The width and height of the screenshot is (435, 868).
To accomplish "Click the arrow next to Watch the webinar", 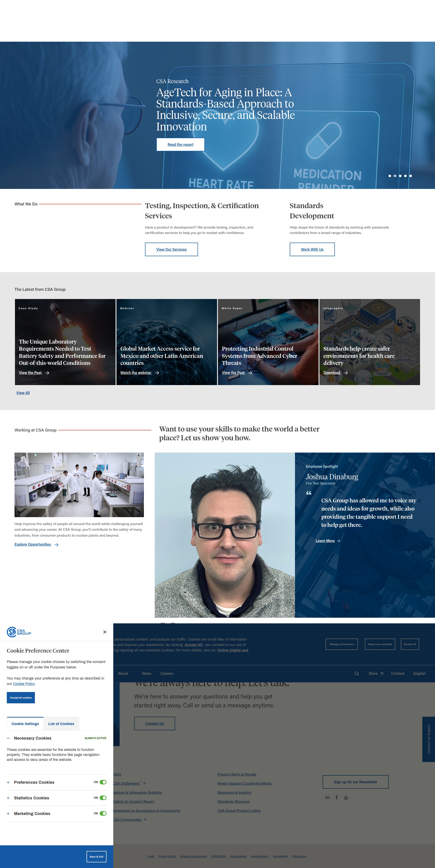I will coord(157,373).
